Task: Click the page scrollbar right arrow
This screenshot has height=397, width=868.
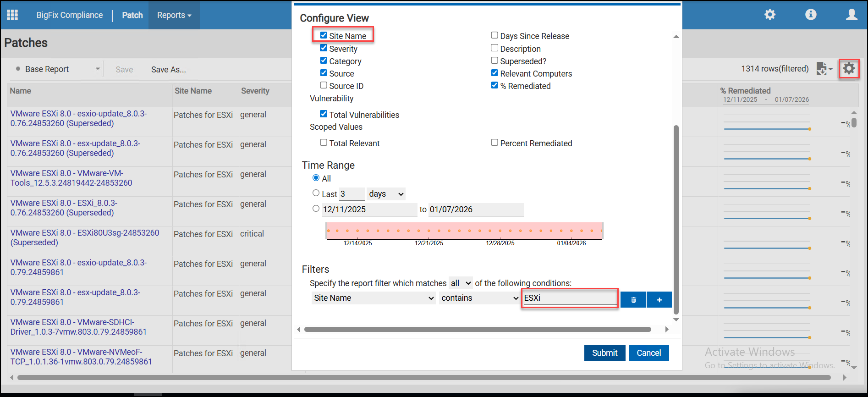Action: pos(845,378)
